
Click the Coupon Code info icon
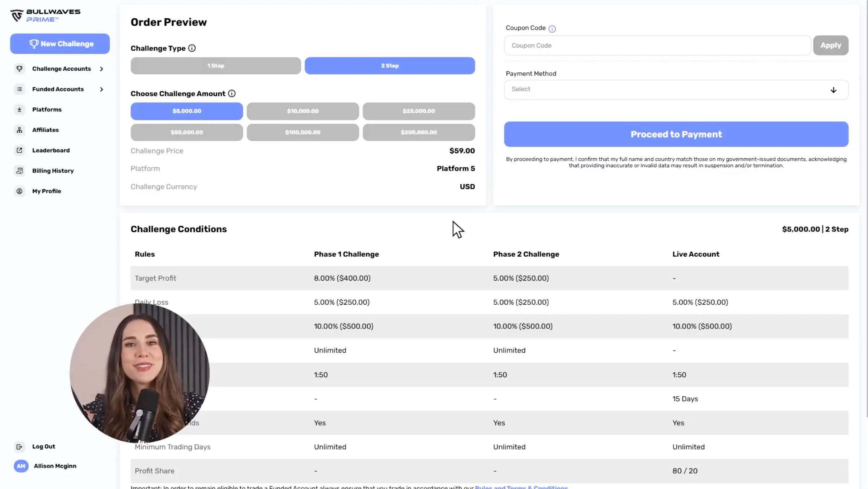552,29
